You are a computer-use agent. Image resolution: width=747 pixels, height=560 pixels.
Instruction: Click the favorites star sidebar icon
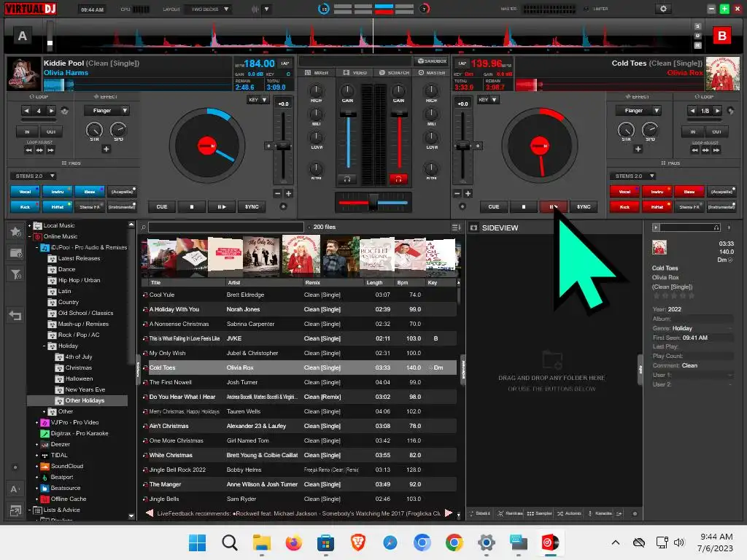(16, 231)
